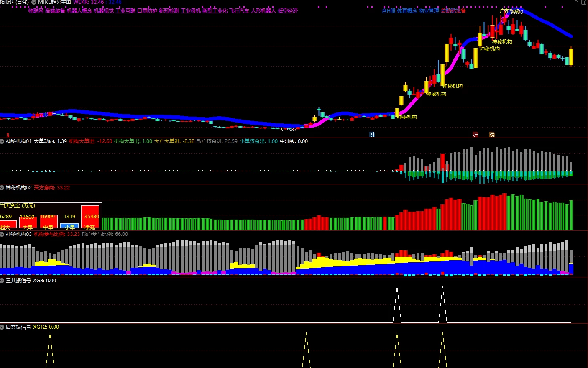Click the 体育概念 concept tag
Screen dimensions: 588x368
(407, 11)
